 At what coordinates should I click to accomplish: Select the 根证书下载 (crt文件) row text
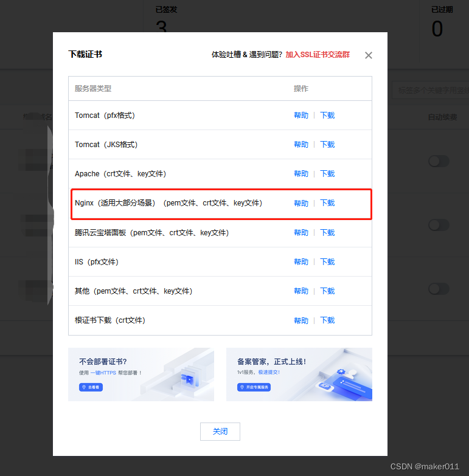tap(110, 320)
